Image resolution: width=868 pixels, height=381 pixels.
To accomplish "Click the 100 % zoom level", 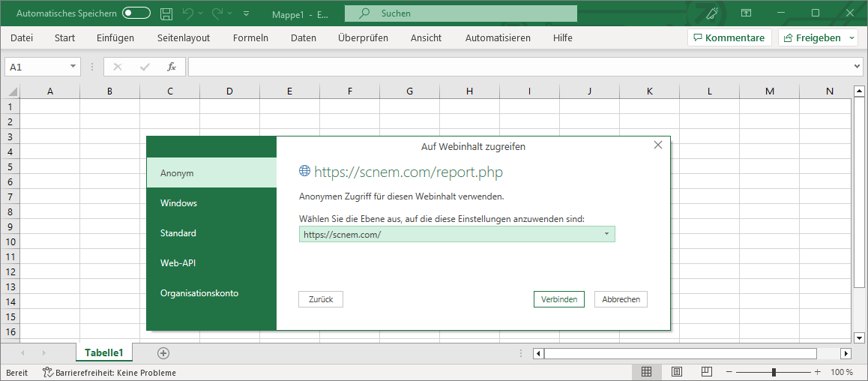I will coord(842,372).
